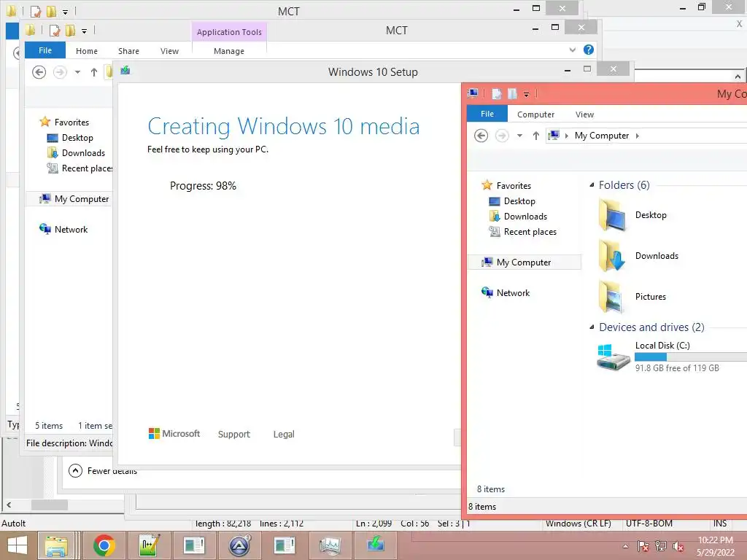Screen dimensions: 747x560
Task: Click the UTF-8-BOM encoding status entry
Action: 649,524
